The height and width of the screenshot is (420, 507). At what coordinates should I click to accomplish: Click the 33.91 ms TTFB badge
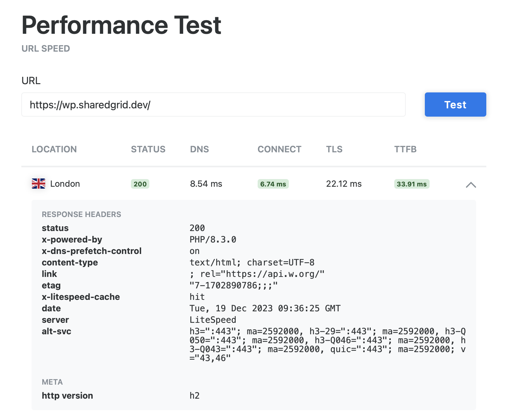point(411,184)
